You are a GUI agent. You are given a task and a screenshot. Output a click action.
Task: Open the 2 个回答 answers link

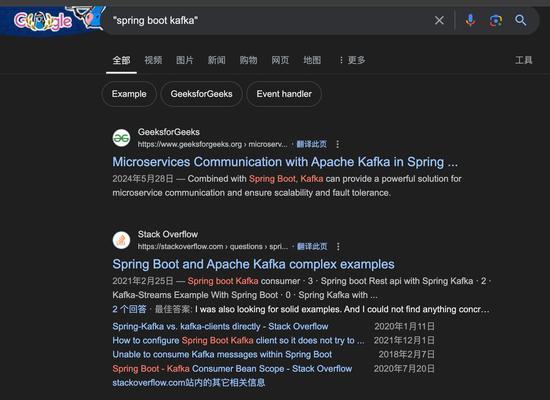(129, 309)
